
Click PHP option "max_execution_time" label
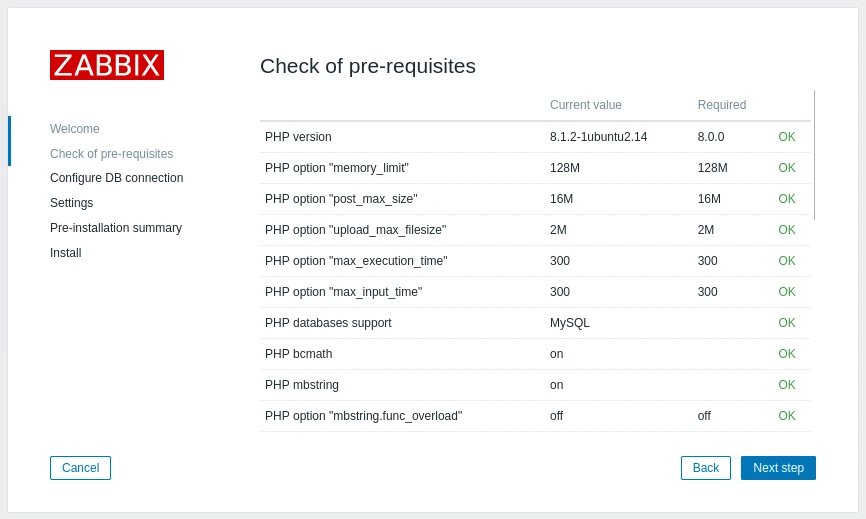coord(356,261)
